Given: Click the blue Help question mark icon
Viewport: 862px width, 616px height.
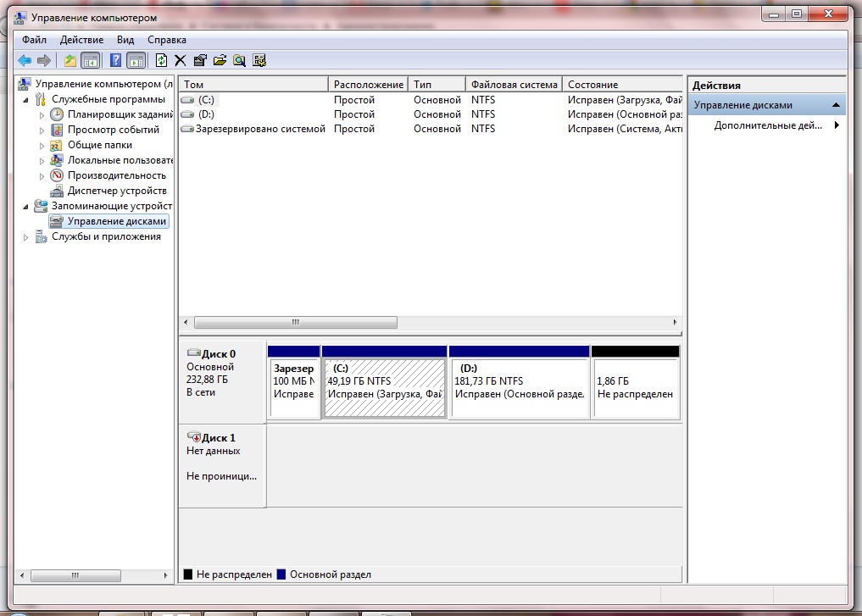Looking at the screenshot, I should (x=116, y=60).
